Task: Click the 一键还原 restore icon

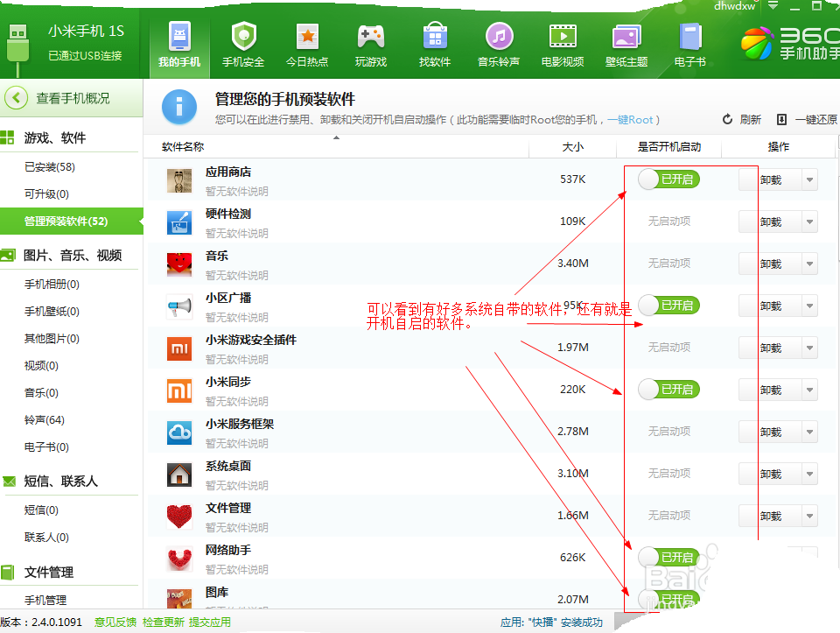Action: [x=781, y=119]
